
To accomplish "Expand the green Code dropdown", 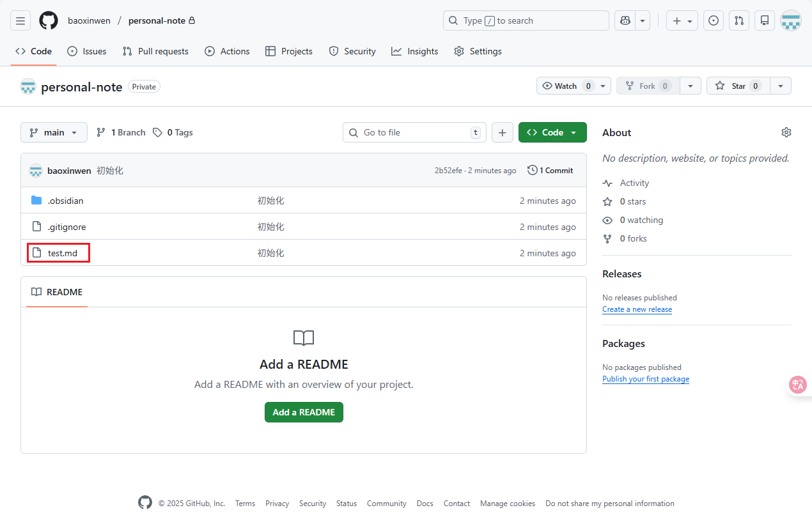I will [552, 132].
